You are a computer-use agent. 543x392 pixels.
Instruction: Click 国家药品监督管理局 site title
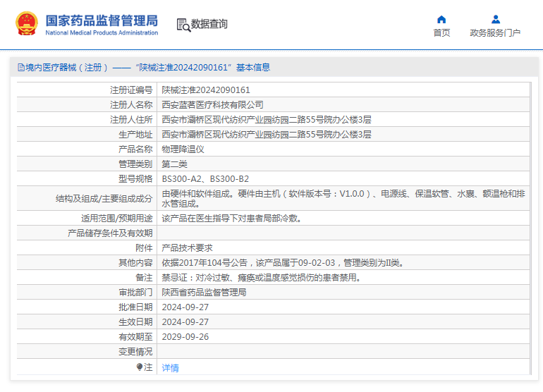[x=102, y=20]
